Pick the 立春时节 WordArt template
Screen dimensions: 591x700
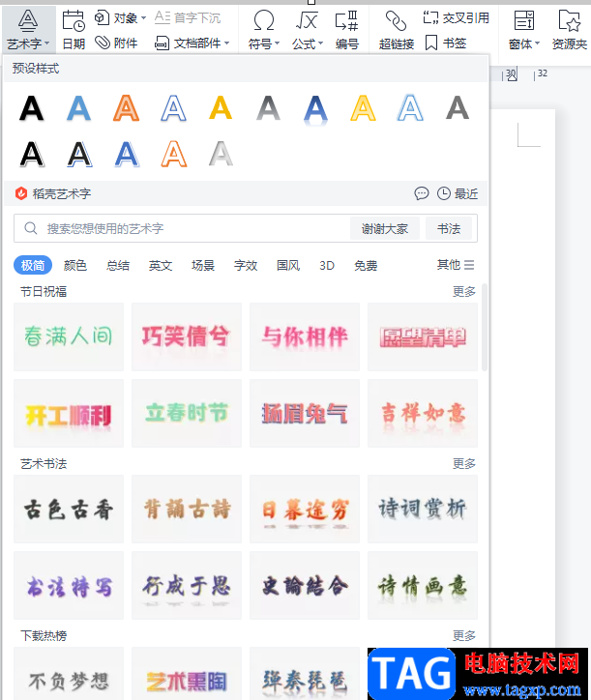[187, 414]
